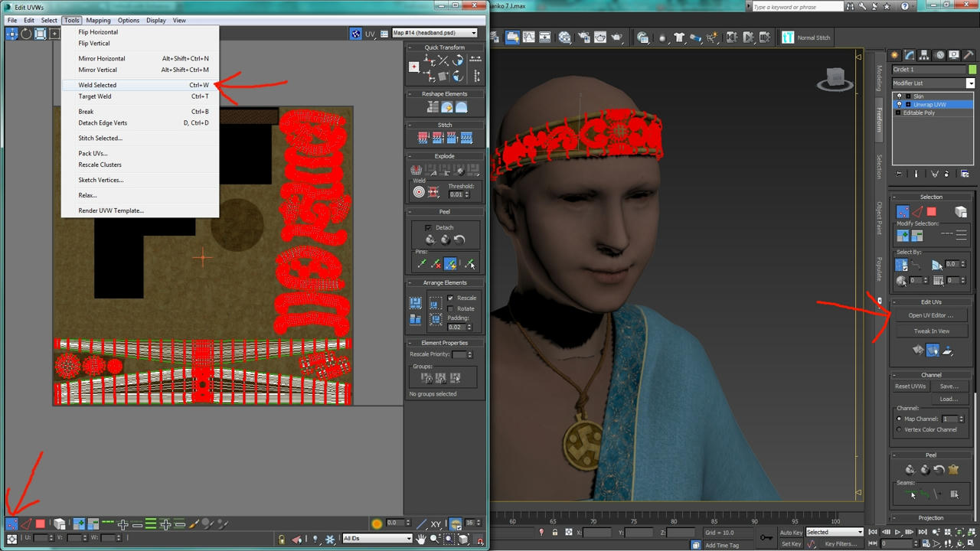Collapse the Stitch rollout header

point(445,125)
